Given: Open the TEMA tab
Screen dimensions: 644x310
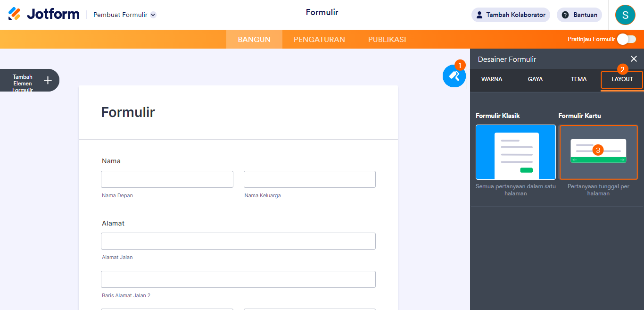Looking at the screenshot, I should click(x=578, y=79).
